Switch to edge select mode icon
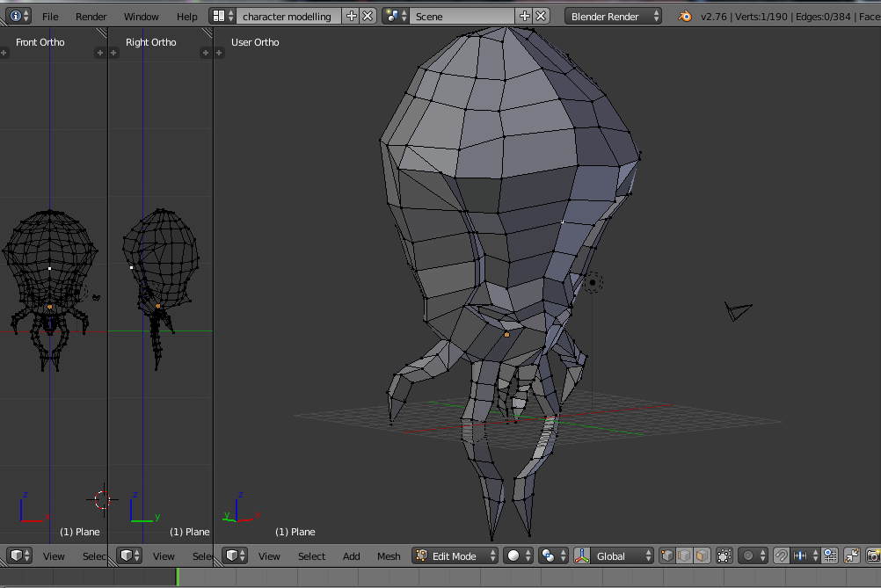The image size is (881, 588). click(684, 556)
